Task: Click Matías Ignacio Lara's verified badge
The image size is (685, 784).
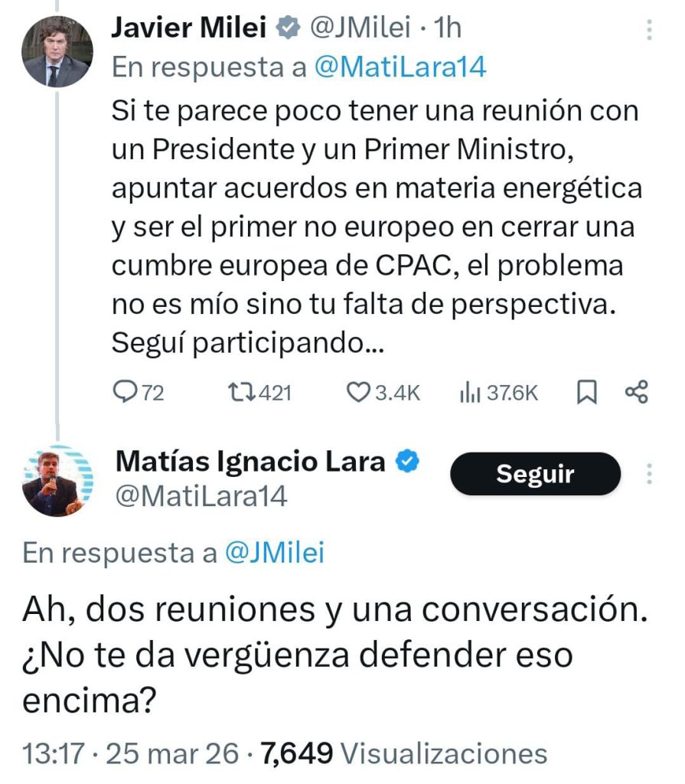Action: coord(406,462)
